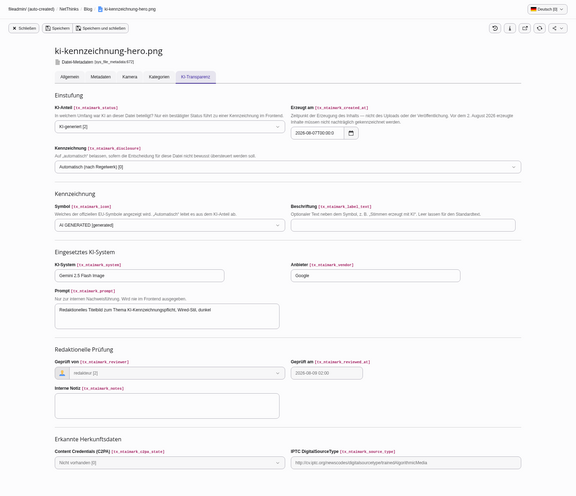Expand the Kennzeichnung disclosure dropdown
The image size is (576, 496).
(288, 167)
